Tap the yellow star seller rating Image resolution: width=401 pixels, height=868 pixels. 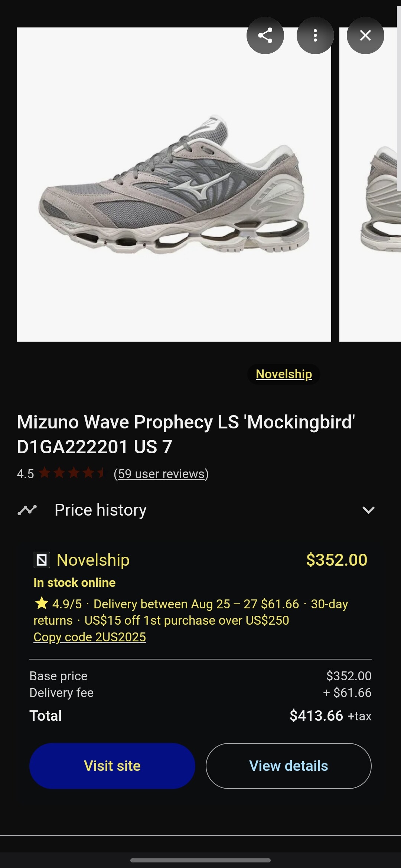click(x=42, y=604)
